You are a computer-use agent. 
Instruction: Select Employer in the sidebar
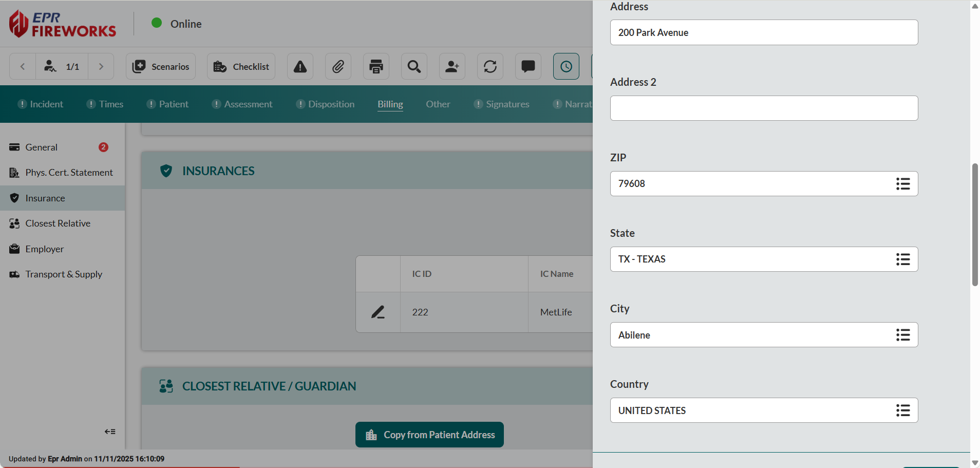point(45,249)
